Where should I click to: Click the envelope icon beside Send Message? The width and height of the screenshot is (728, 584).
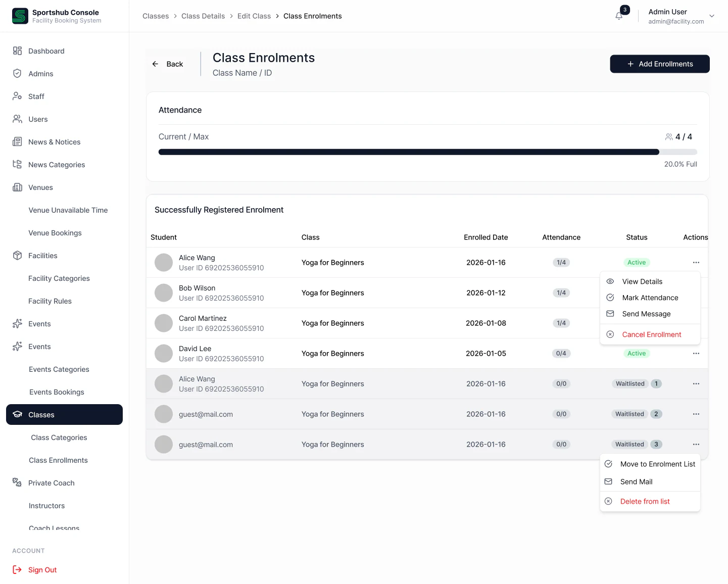[610, 314]
